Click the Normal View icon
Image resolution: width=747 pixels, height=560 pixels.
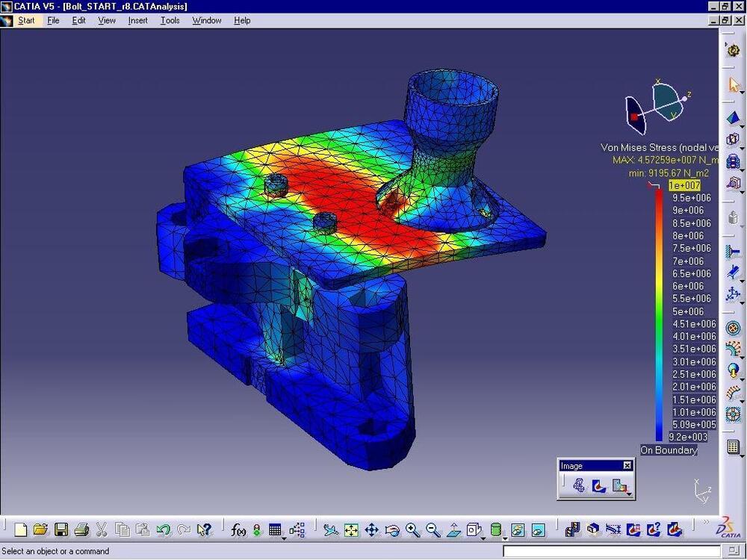point(453,530)
